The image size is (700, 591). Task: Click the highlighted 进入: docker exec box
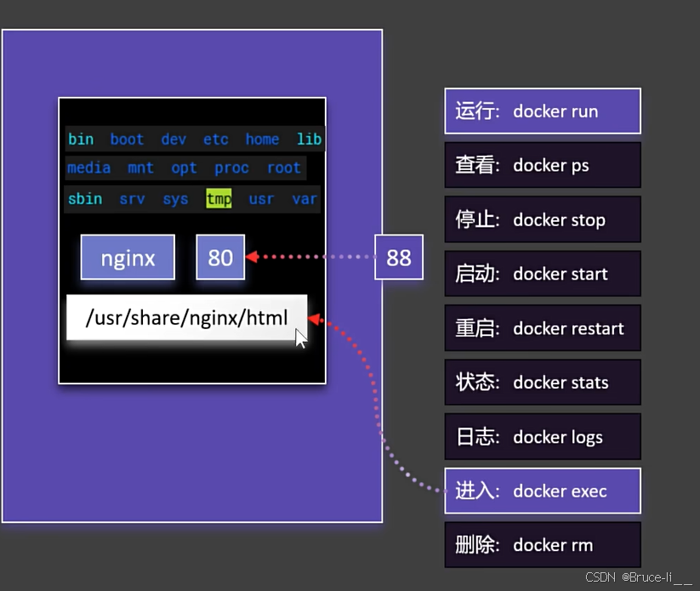(542, 491)
